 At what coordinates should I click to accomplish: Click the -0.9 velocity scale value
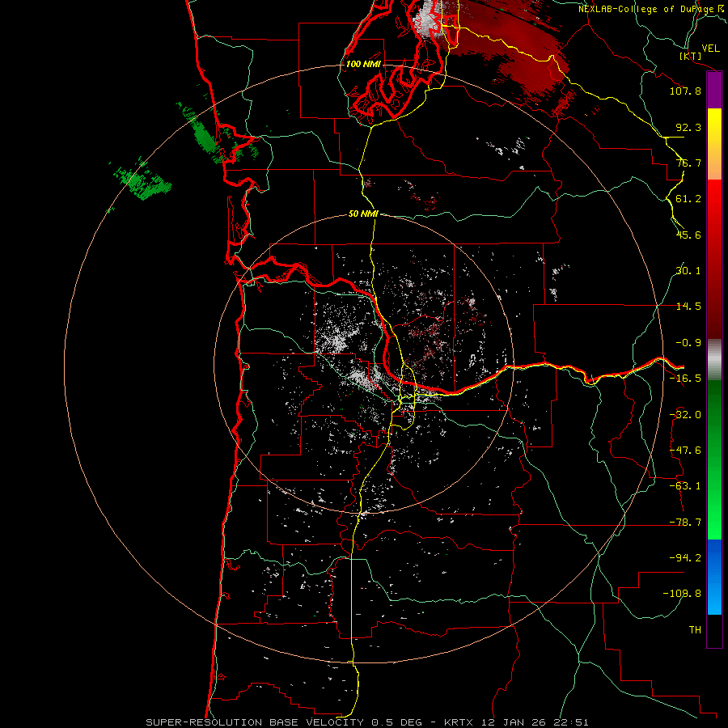(x=688, y=343)
